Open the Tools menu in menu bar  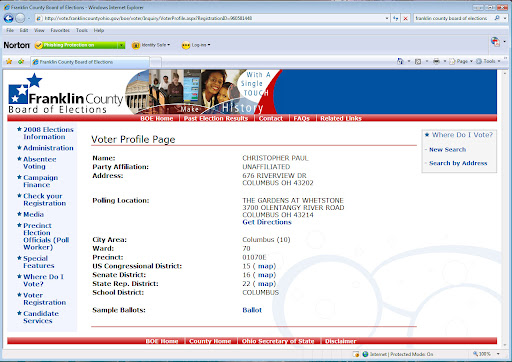(x=82, y=30)
